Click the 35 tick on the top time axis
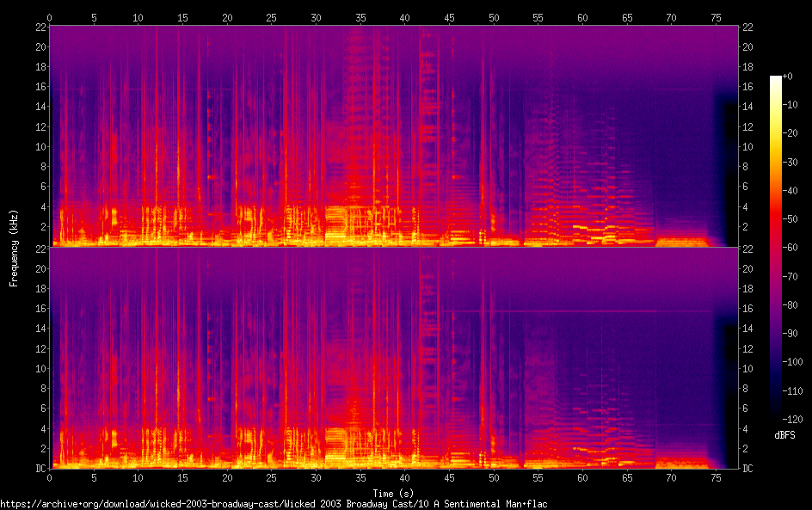The height and width of the screenshot is (510, 812). click(360, 17)
